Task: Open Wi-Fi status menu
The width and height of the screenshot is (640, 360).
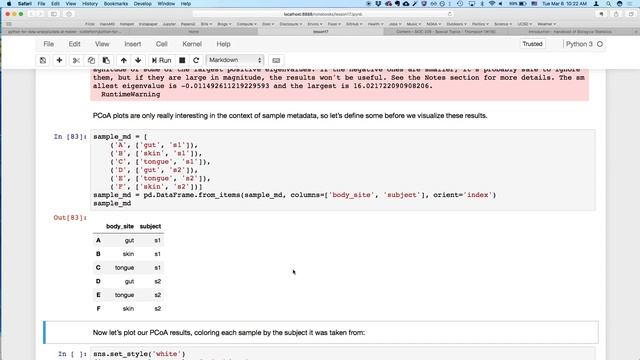Action: click(x=492, y=4)
